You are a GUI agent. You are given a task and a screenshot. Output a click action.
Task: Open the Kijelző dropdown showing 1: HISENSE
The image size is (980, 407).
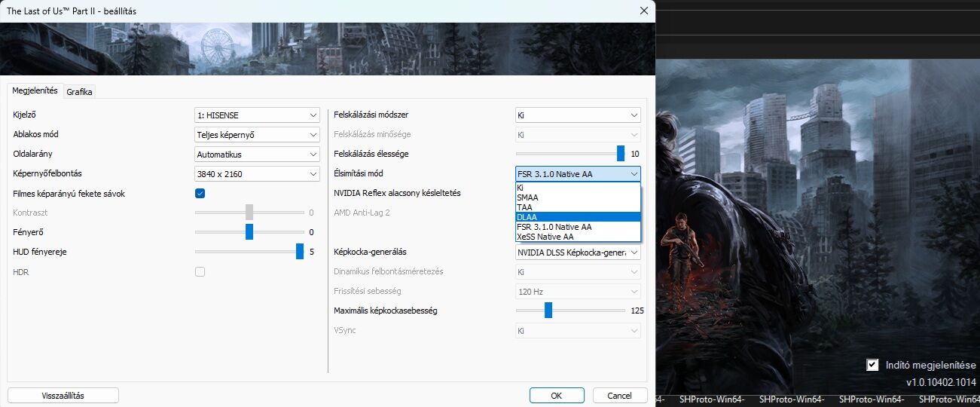258,115
